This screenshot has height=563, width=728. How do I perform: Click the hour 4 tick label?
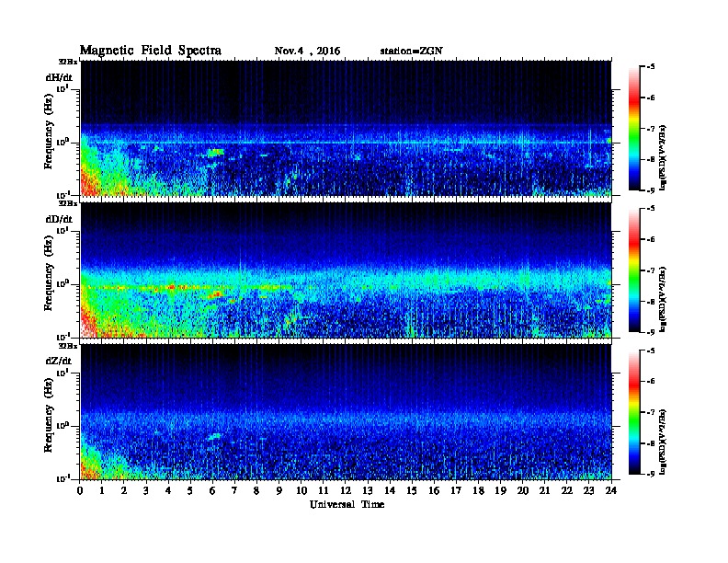click(168, 490)
